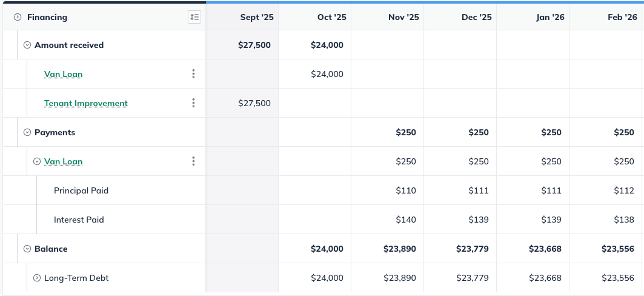
Task: Select the Feb '26 column header
Action: click(x=606, y=17)
